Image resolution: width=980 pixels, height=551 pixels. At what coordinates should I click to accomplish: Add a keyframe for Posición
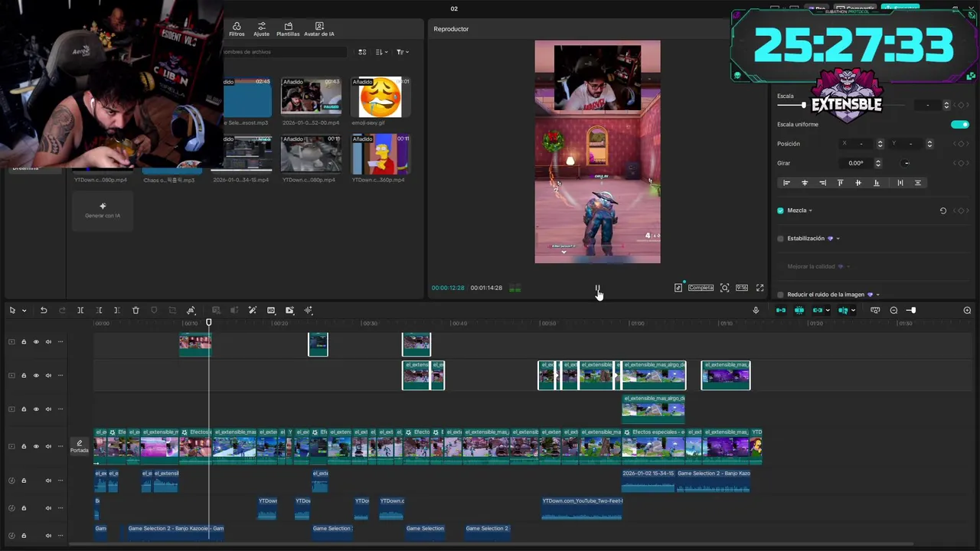click(x=961, y=144)
